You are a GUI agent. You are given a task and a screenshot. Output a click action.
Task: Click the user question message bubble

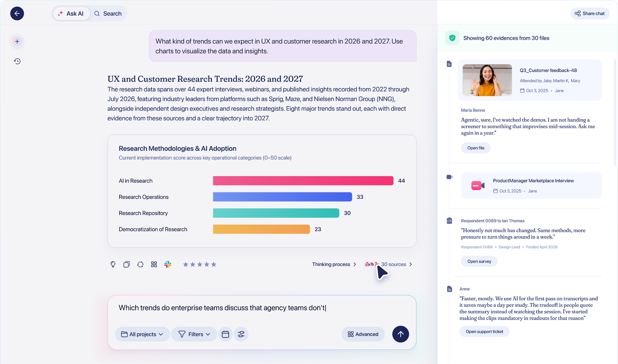(282, 46)
